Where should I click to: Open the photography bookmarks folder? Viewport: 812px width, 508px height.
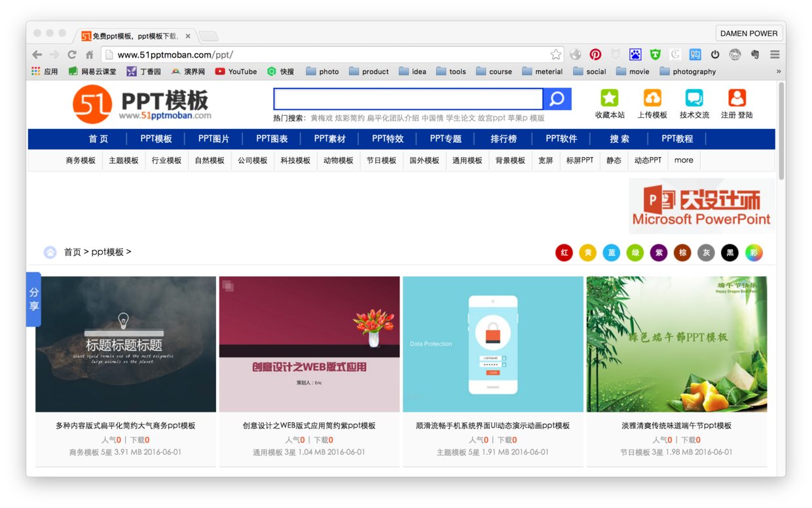(x=688, y=71)
